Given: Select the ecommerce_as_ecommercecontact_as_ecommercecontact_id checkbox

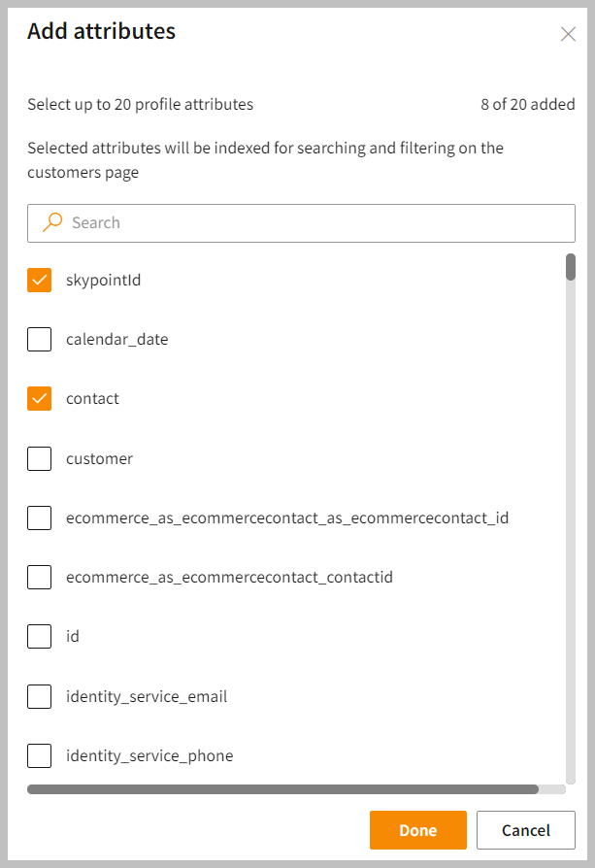Looking at the screenshot, I should tap(40, 517).
